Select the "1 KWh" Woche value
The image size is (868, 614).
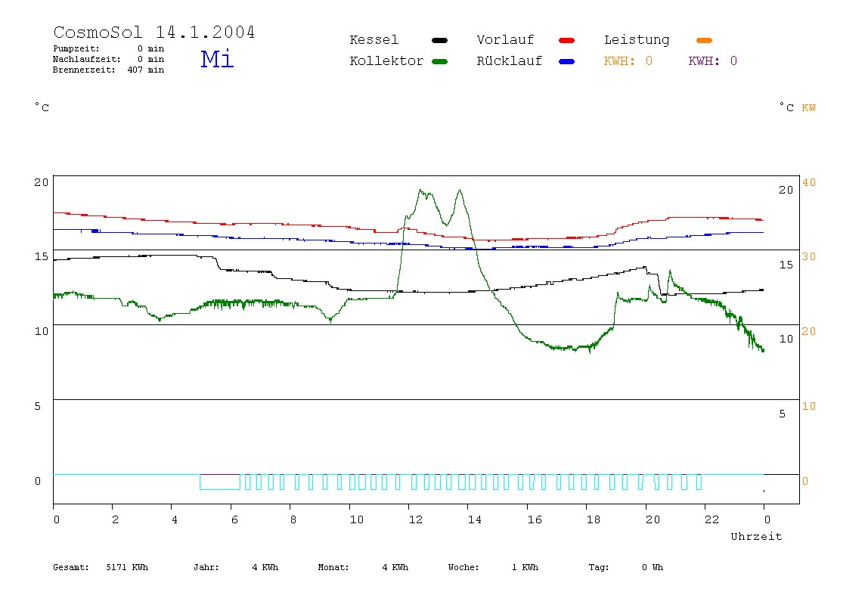point(525,567)
